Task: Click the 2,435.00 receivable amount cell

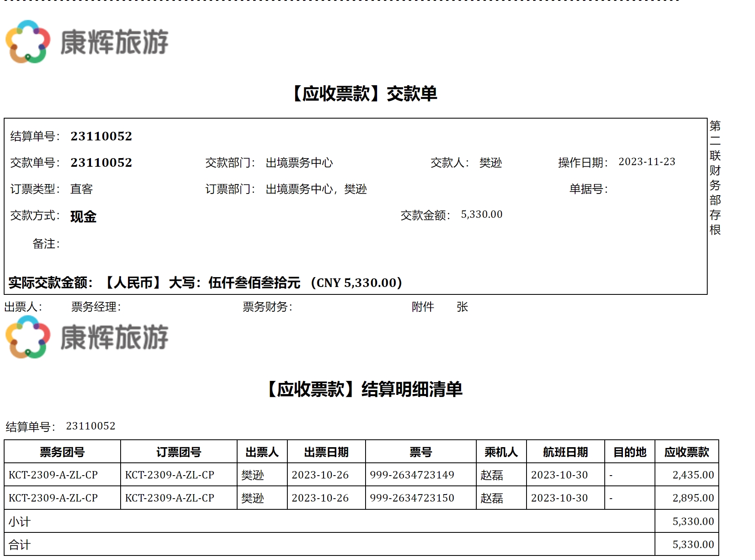Action: 693,475
